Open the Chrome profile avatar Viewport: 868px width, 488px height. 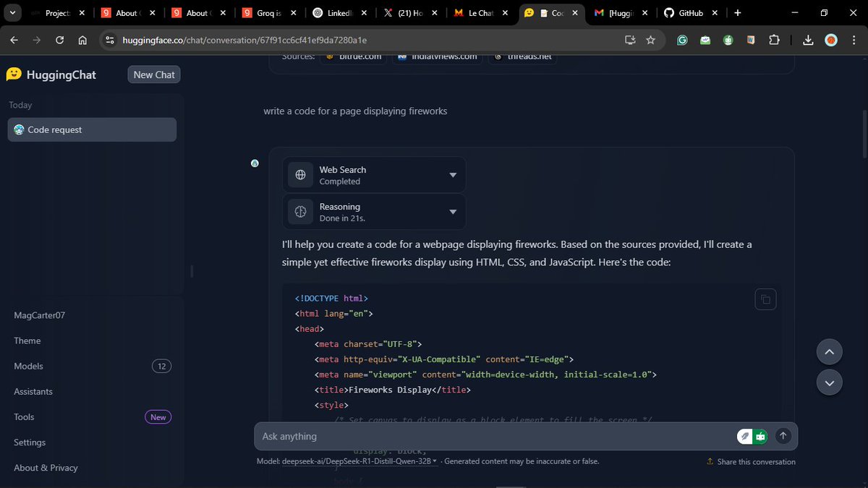[831, 40]
